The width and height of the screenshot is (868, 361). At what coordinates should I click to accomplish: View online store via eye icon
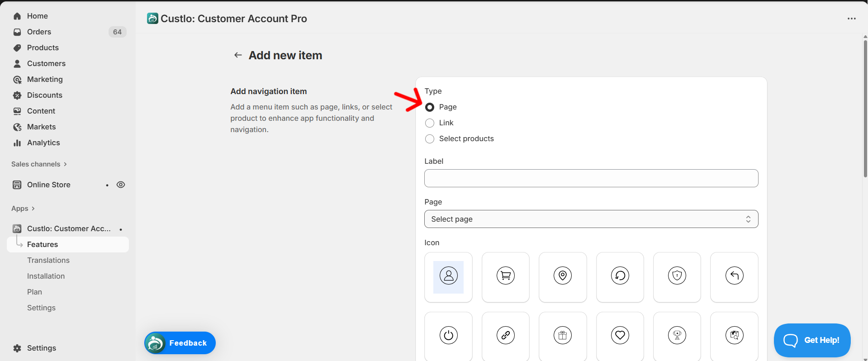pos(121,185)
